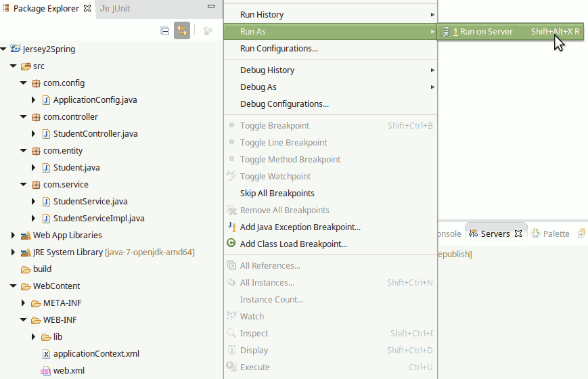Click the Palette view icon
This screenshot has width=588, height=379.
tap(536, 234)
